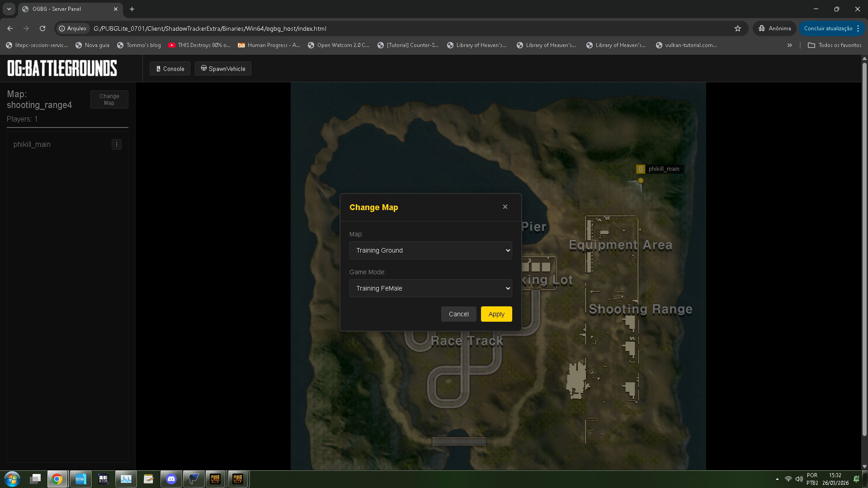This screenshot has width=868, height=488.
Task: Open Chrome's three-dot menu
Action: 858,28
